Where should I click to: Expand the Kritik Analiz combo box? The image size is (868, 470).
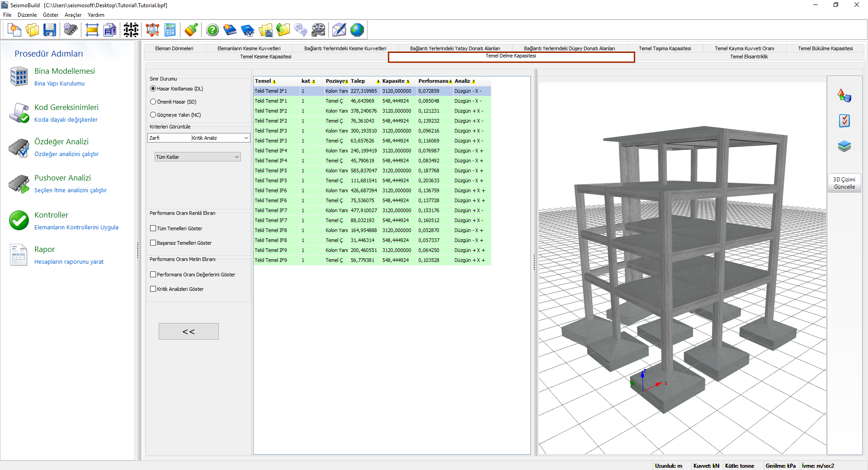tap(246, 138)
